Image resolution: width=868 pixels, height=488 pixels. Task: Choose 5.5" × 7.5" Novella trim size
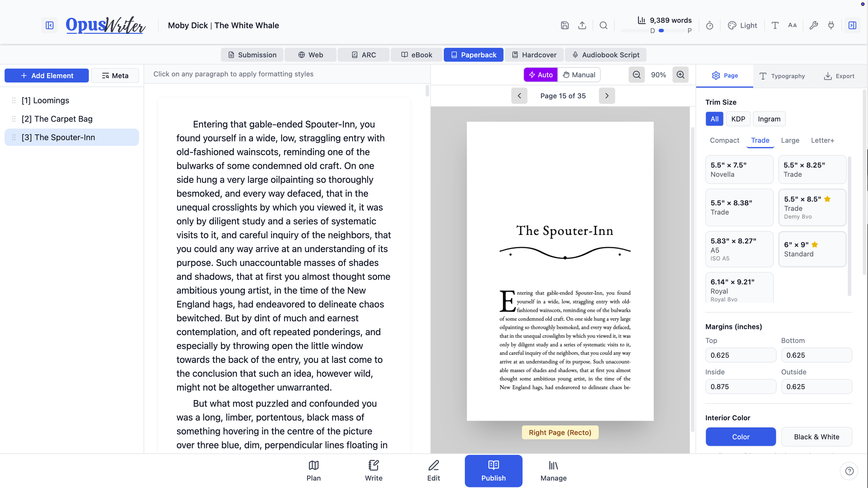coord(739,169)
